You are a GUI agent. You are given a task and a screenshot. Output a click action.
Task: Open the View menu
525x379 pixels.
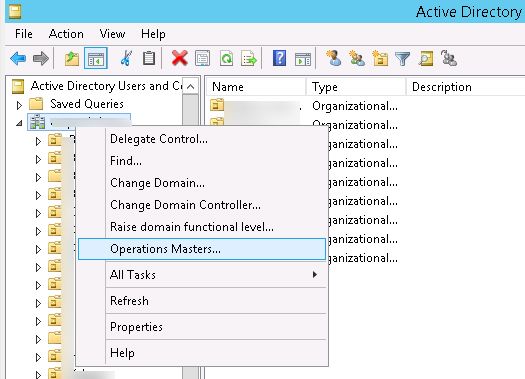pyautogui.click(x=112, y=34)
